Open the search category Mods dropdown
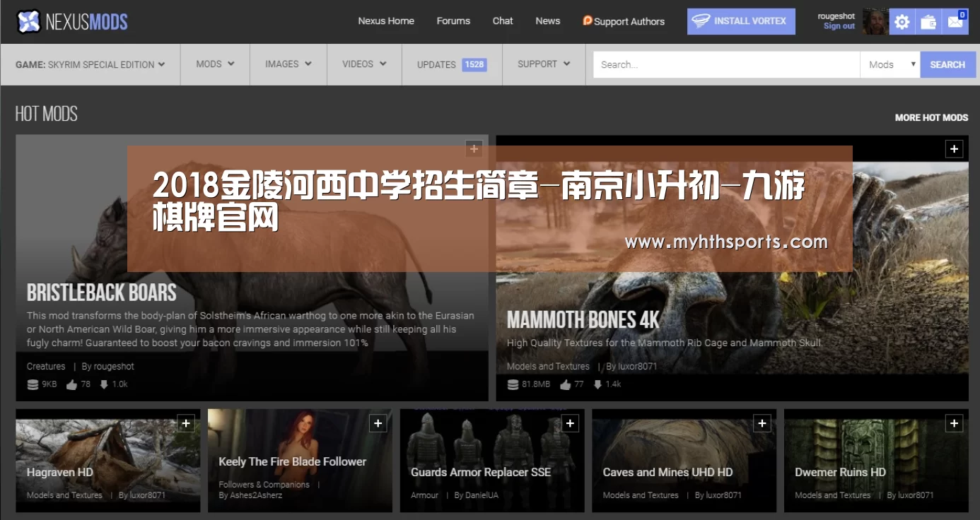 [890, 64]
